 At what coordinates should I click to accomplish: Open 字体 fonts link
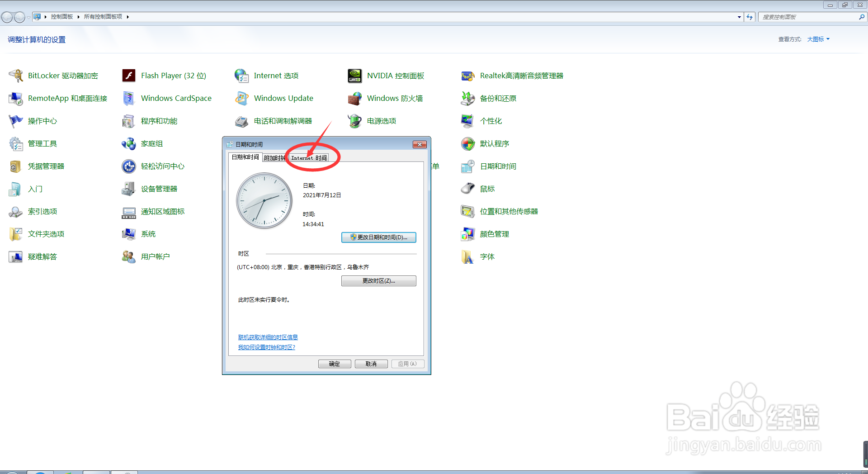pos(487,256)
